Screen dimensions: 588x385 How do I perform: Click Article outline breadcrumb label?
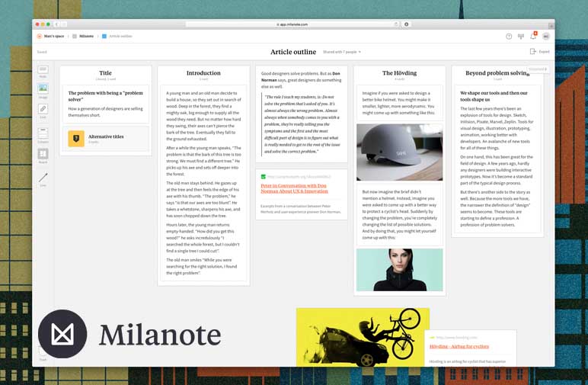coord(121,37)
